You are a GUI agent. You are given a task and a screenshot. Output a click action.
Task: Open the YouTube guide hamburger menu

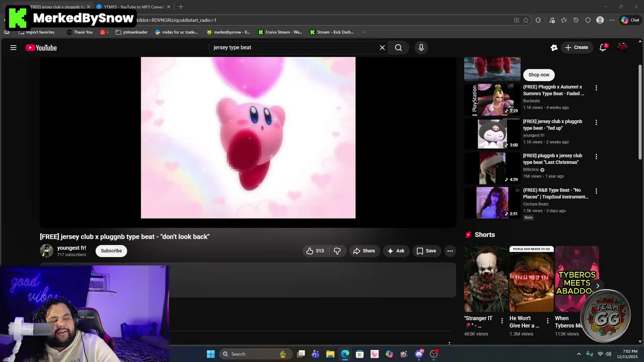click(x=14, y=48)
